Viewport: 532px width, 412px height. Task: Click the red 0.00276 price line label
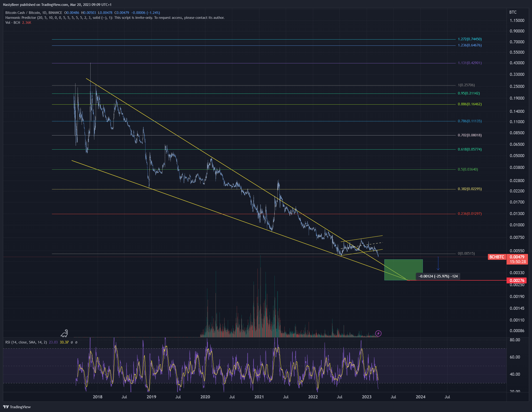coord(517,280)
